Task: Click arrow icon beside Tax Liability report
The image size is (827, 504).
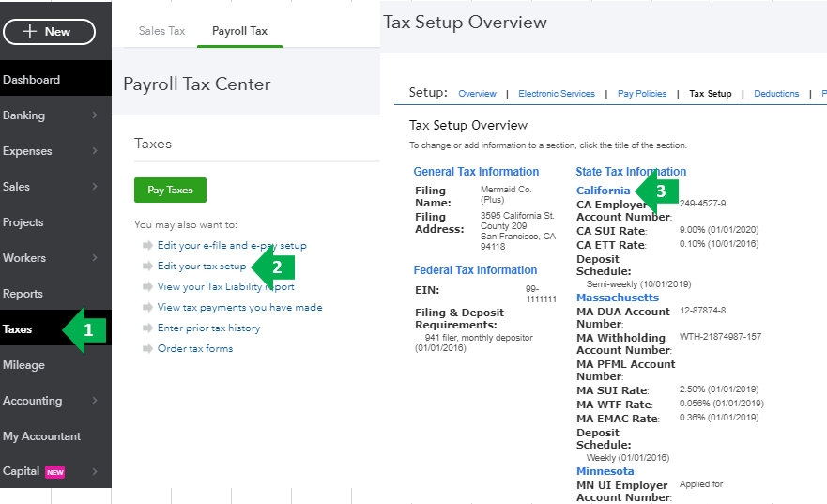Action: tap(147, 287)
